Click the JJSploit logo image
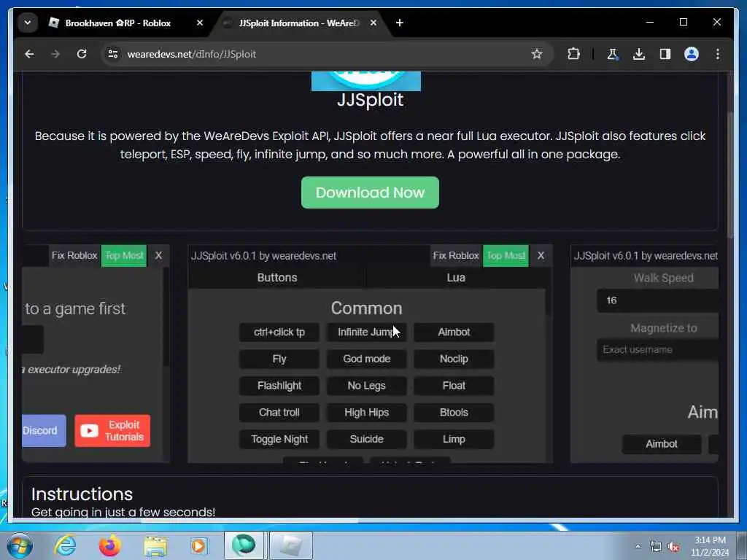Screen dimensions: 747x560 [366, 81]
